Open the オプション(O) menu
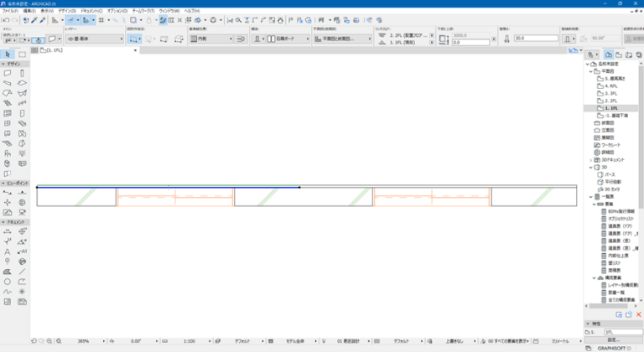This screenshot has width=644, height=352. [117, 11]
